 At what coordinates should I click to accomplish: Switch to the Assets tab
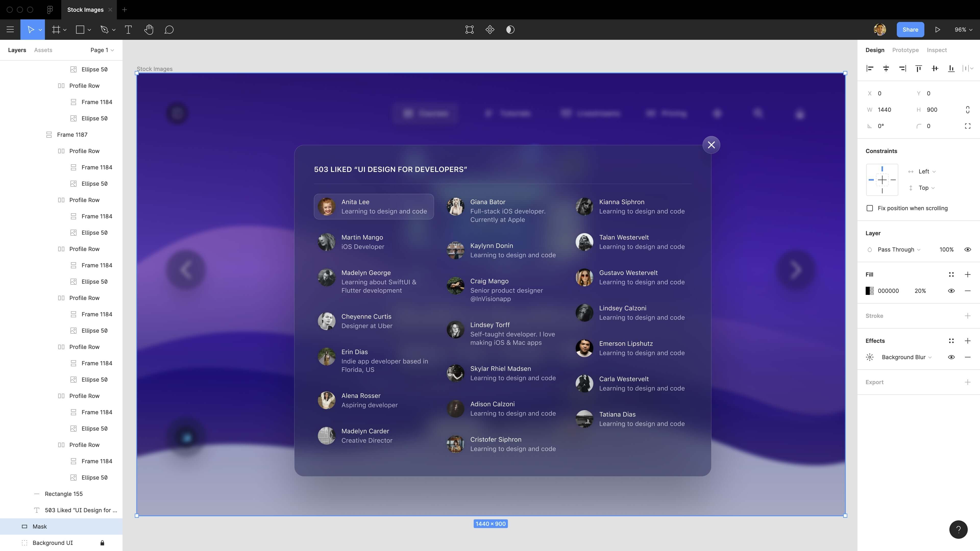tap(43, 50)
